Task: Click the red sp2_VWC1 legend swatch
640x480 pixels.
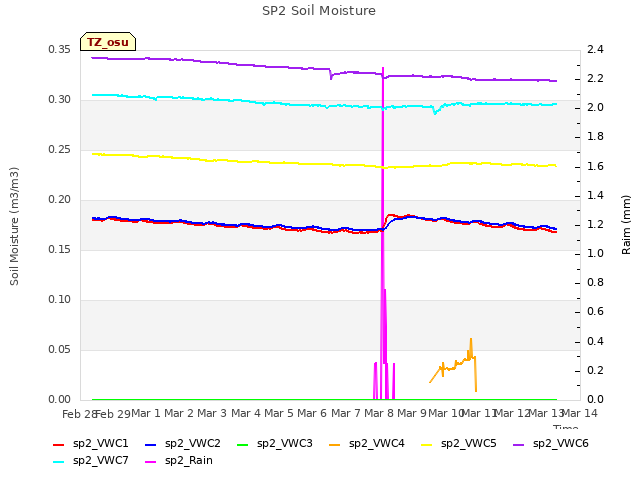Action: [x=59, y=445]
